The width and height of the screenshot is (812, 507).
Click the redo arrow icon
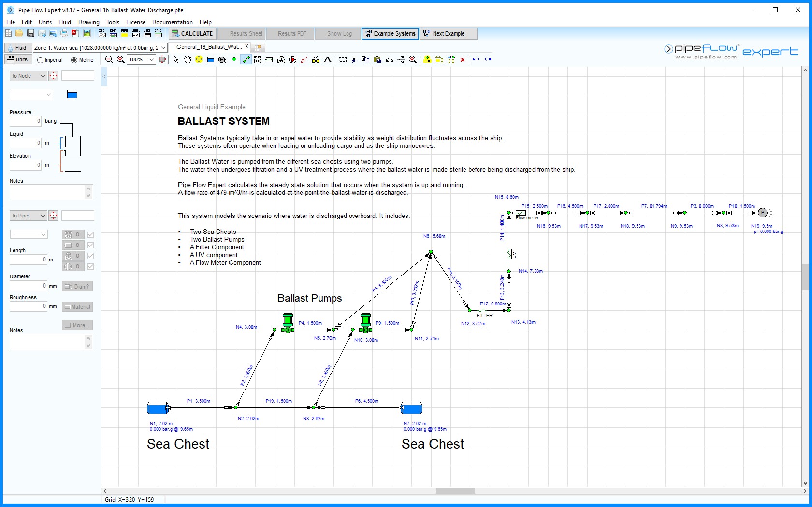point(488,59)
